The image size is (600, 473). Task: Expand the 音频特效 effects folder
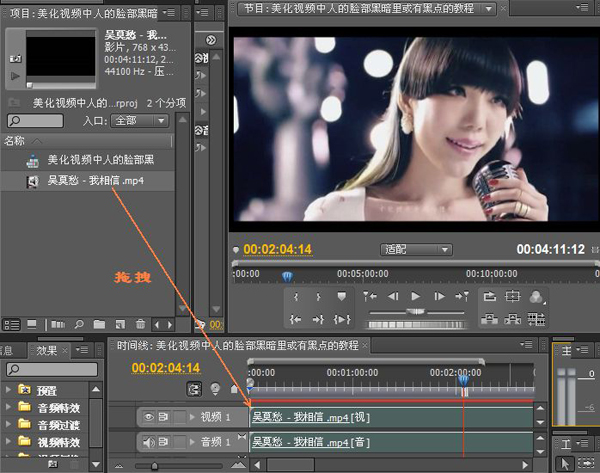click(8, 407)
